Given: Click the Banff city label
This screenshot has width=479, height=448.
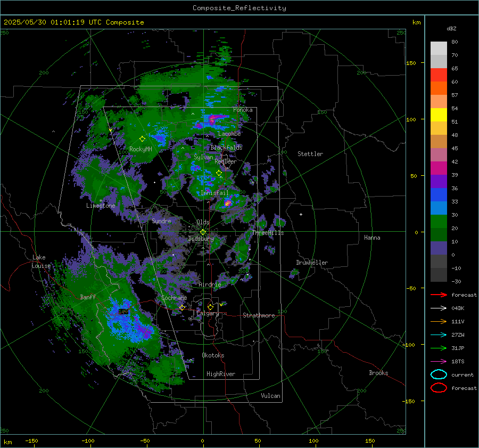Looking at the screenshot, I should 88,297.
